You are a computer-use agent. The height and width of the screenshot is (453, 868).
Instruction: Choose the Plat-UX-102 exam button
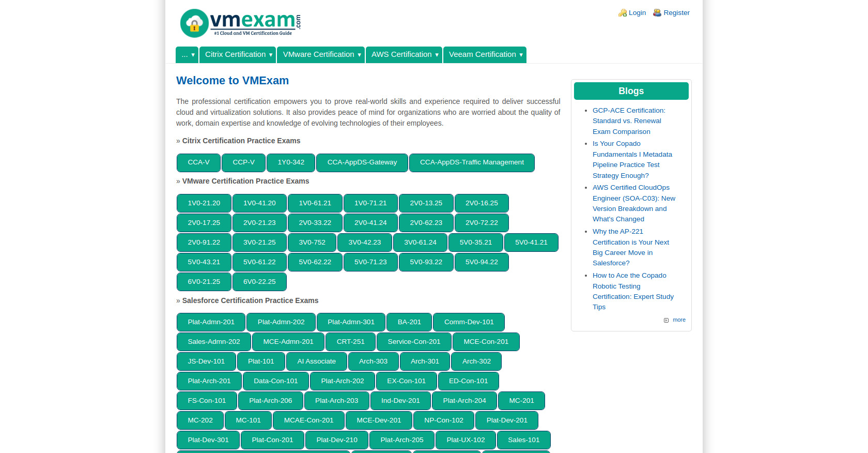466,440
